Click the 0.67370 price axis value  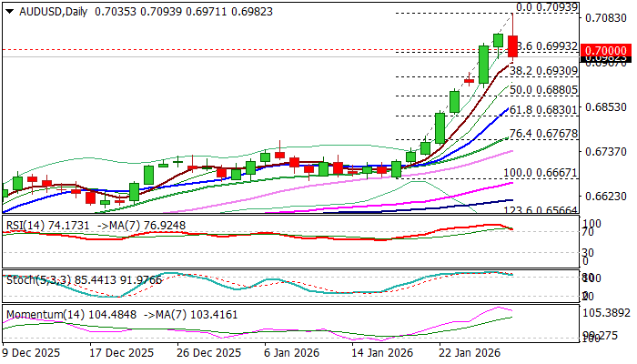(x=606, y=152)
